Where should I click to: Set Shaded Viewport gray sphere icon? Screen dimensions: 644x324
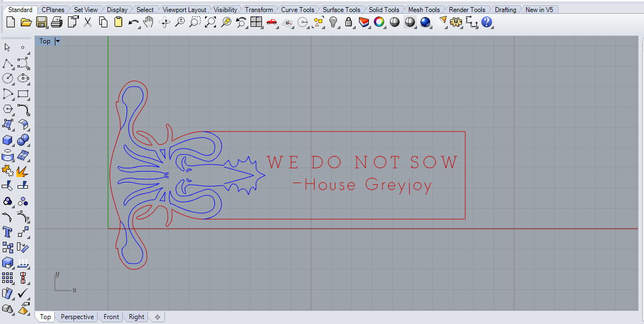point(395,22)
